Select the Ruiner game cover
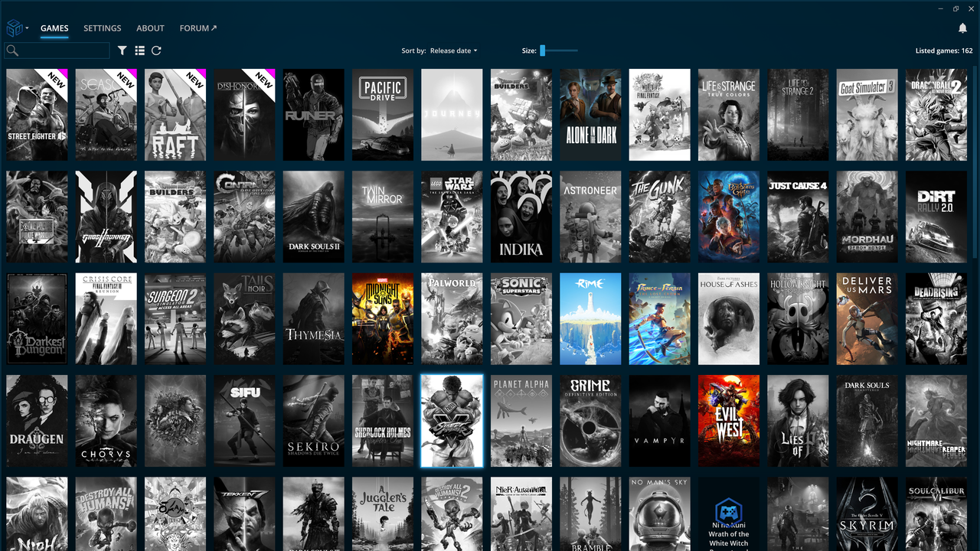 [x=314, y=115]
